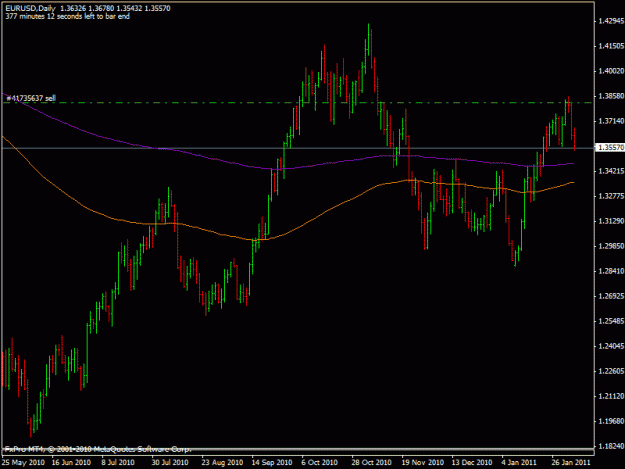Image resolution: width=625 pixels, height=469 pixels.
Task: Click '377 minutes 12 seconds left to bar end'
Action: [67, 16]
